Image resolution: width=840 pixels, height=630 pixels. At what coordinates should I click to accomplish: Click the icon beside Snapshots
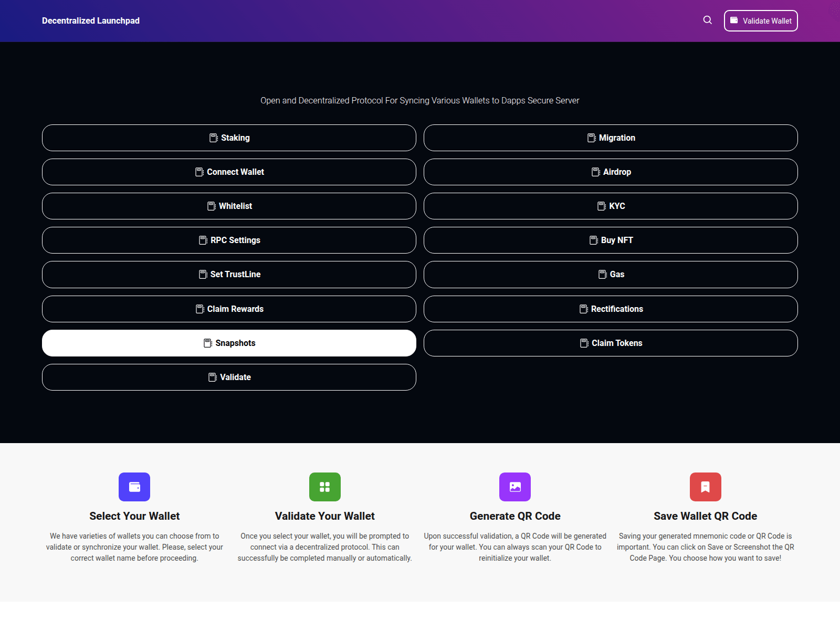[x=208, y=343]
